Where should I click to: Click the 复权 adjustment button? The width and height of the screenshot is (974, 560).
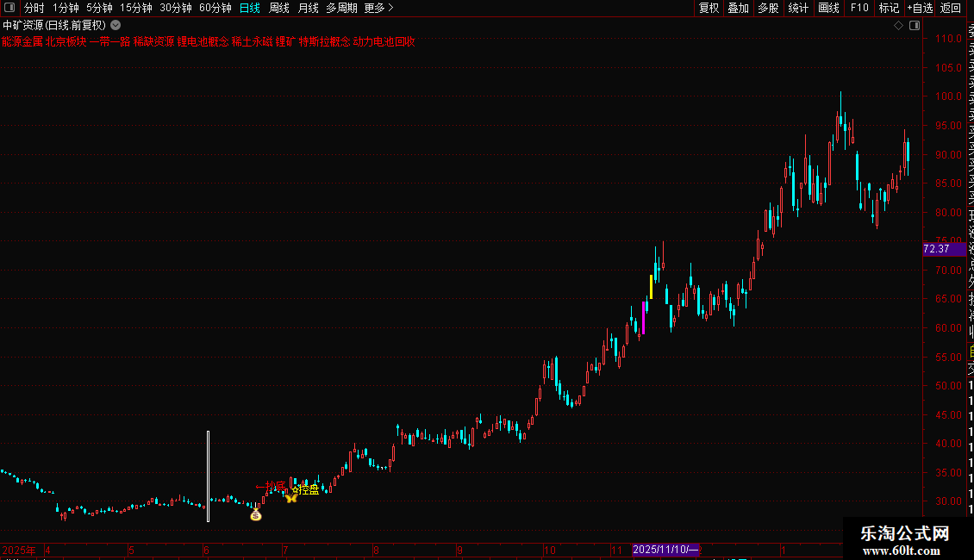point(709,8)
